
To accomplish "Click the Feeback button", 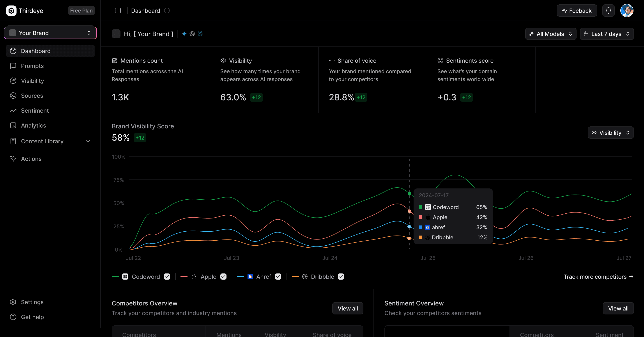I will click(577, 11).
